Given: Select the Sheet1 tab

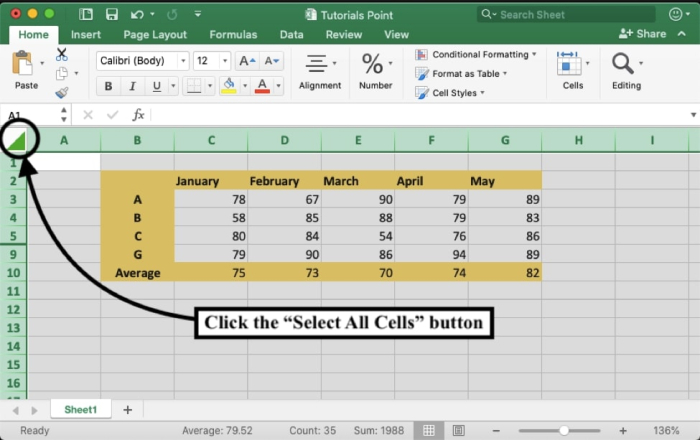Looking at the screenshot, I should click(80, 410).
